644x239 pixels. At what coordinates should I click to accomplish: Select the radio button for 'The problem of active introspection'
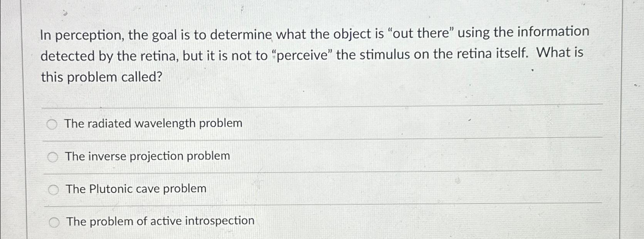tap(54, 221)
